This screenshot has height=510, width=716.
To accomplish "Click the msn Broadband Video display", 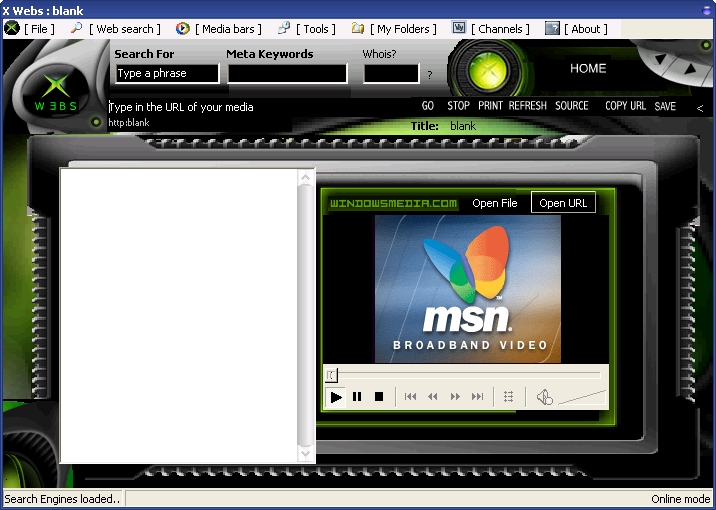I will [x=468, y=289].
